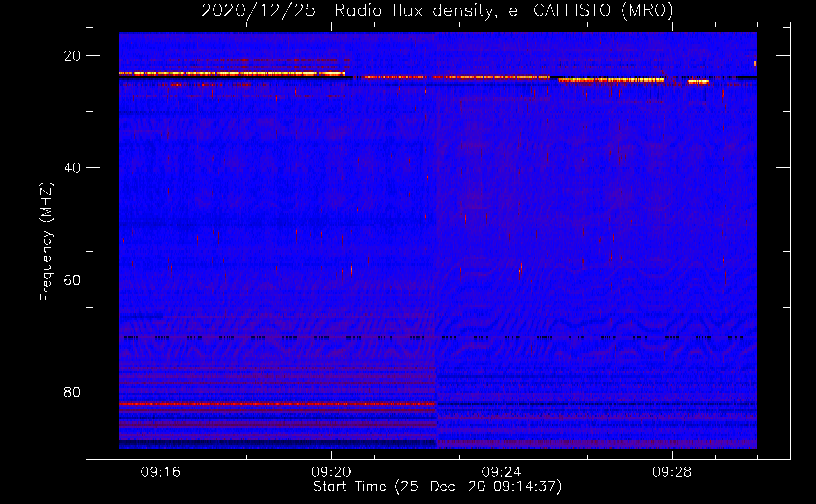
Task: Click the time tick label '09:24'
Action: pyautogui.click(x=502, y=472)
